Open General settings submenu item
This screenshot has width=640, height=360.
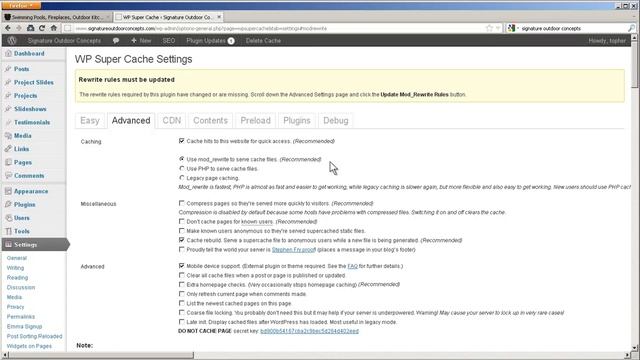click(17, 258)
